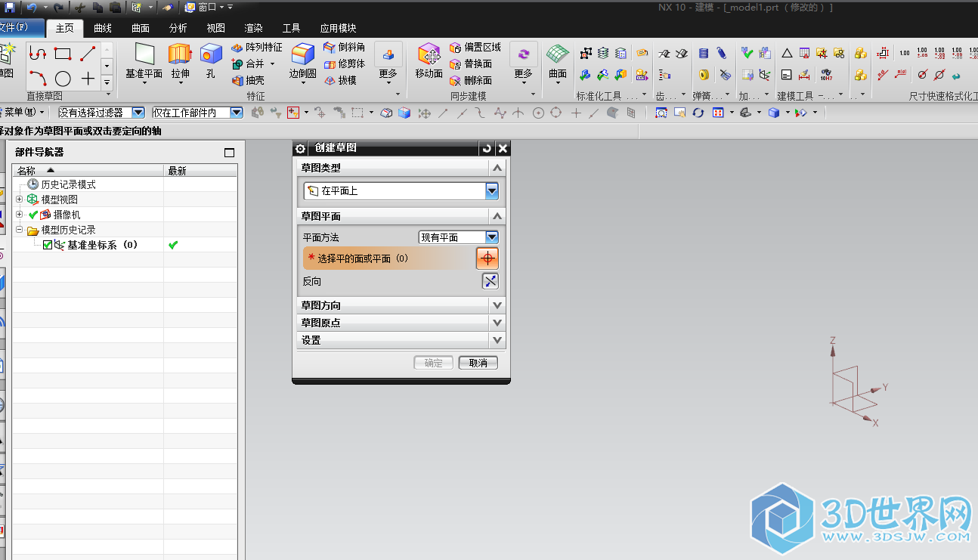This screenshot has width=978, height=560.
Task: Click the maximize box of 部件导航器
Action: pyautogui.click(x=230, y=152)
